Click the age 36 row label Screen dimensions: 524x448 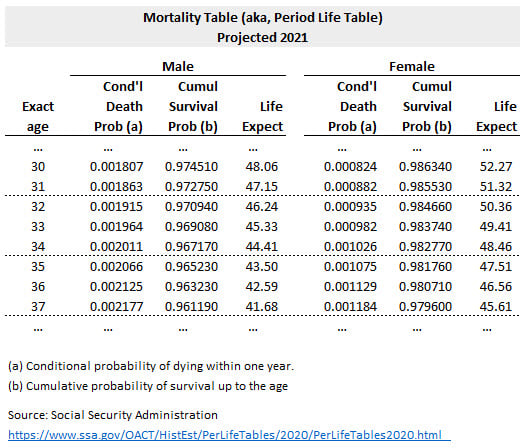(38, 287)
